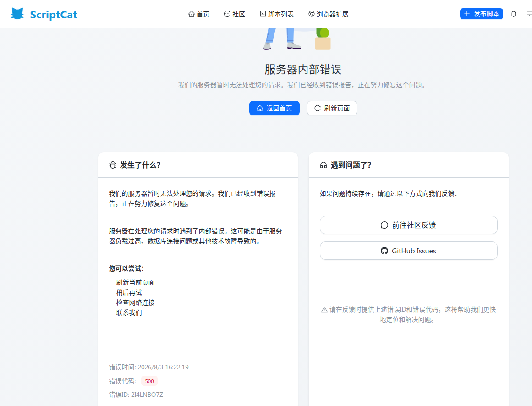The height and width of the screenshot is (406, 532).
Task: Open the notifications bell icon
Action: [514, 14]
